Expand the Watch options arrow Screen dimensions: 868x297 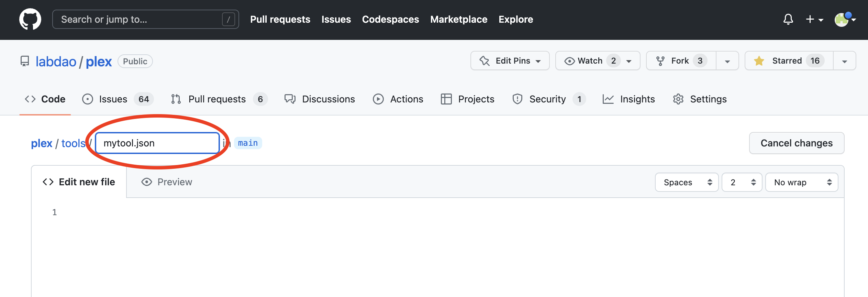pos(629,61)
